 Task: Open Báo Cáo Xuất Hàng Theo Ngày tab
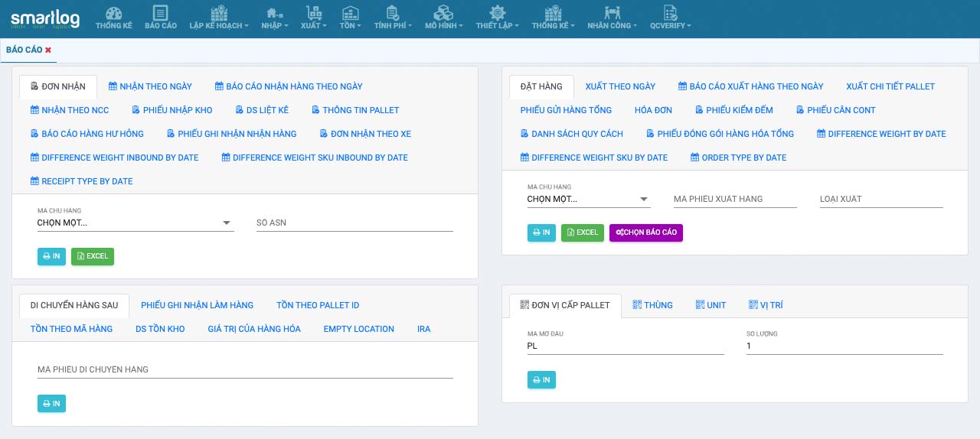click(x=751, y=86)
